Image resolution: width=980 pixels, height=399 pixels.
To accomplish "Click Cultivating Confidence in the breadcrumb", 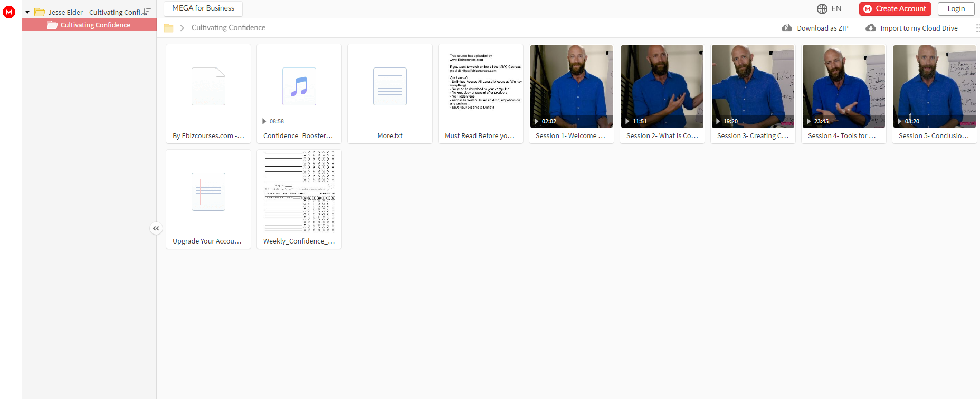I will click(x=229, y=28).
